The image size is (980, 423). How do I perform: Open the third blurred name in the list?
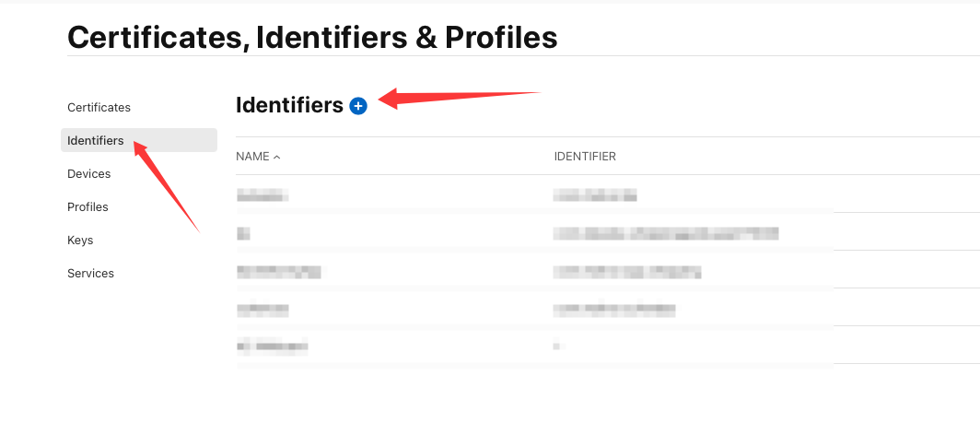(279, 271)
